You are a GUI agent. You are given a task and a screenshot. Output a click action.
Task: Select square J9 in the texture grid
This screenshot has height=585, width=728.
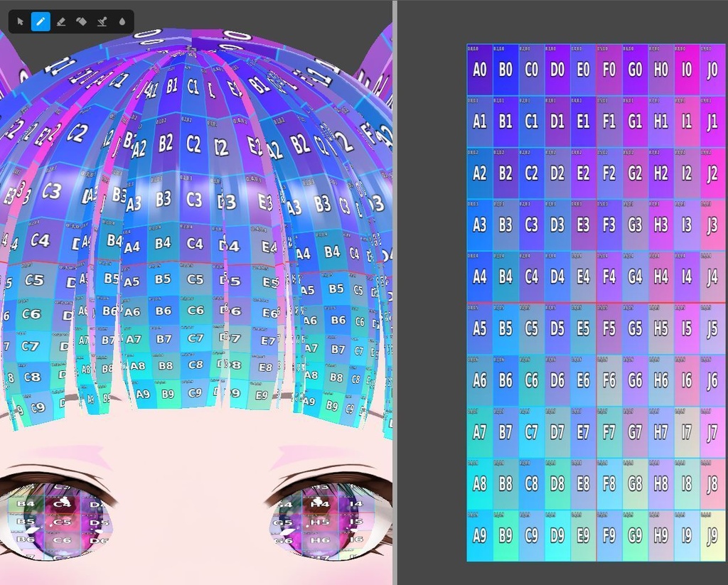(x=712, y=536)
